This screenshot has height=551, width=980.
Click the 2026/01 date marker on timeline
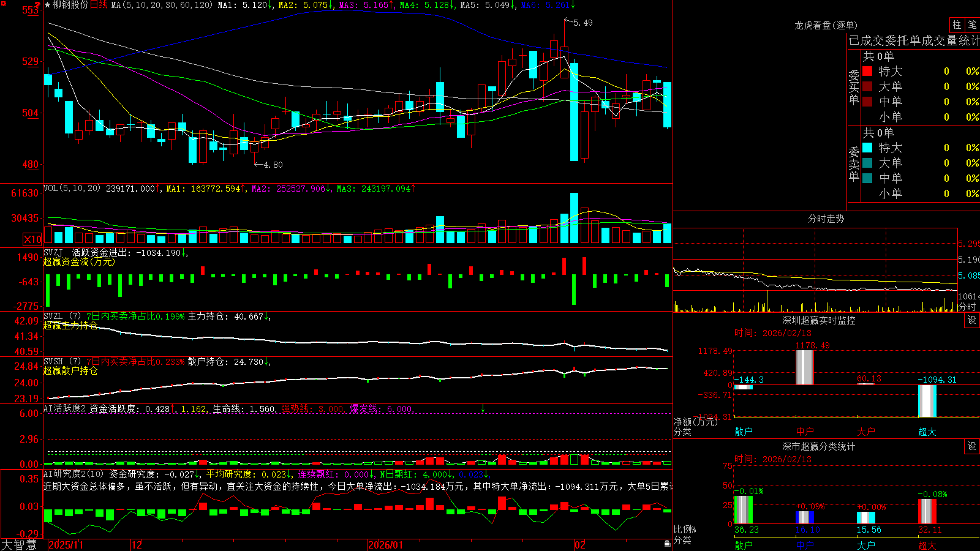pos(386,545)
